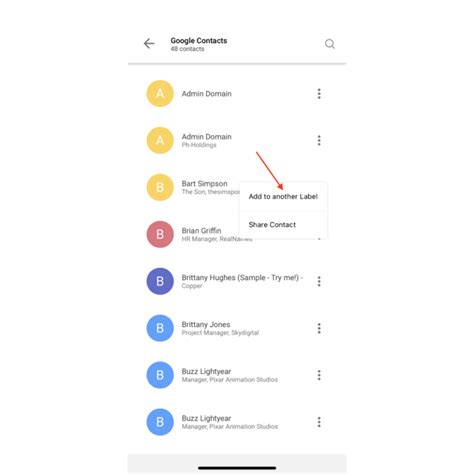This screenshot has height=474, width=474.
Task: Tap the Google Contacts header title
Action: 199,41
